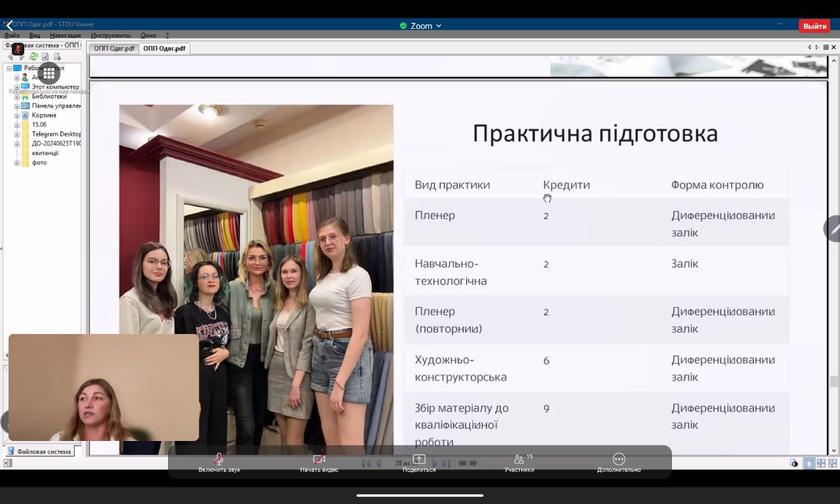The width and height of the screenshot is (840, 504).
Task: Open the Файл menu
Action: [12, 35]
